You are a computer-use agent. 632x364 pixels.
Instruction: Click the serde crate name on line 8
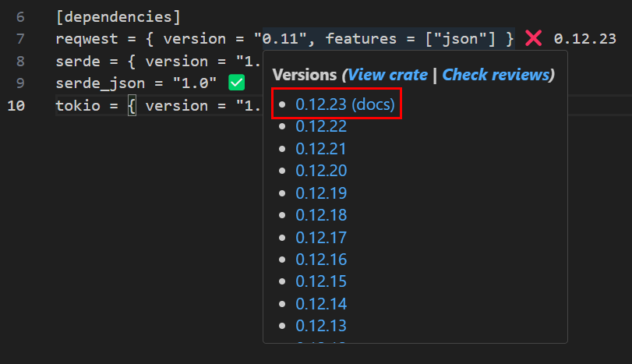coord(78,62)
